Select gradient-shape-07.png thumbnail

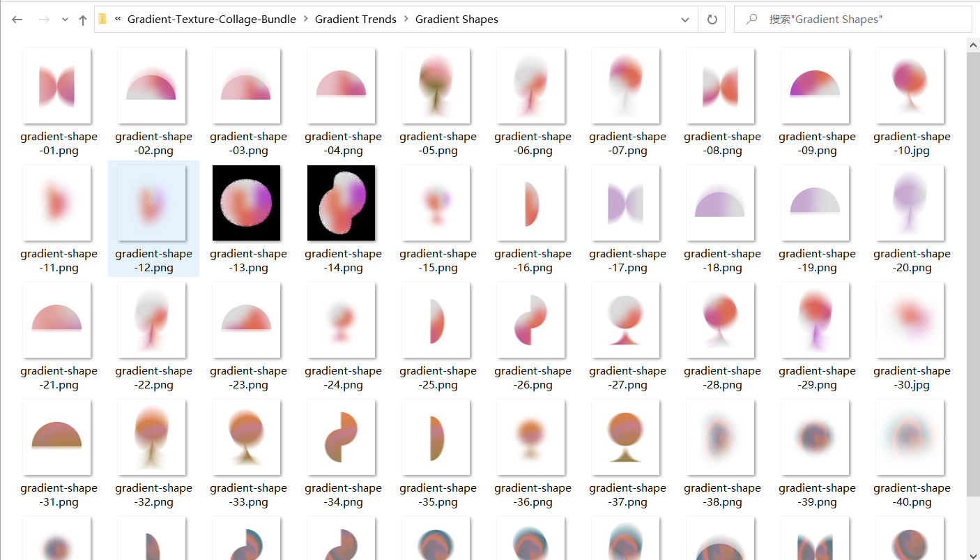pyautogui.click(x=626, y=86)
